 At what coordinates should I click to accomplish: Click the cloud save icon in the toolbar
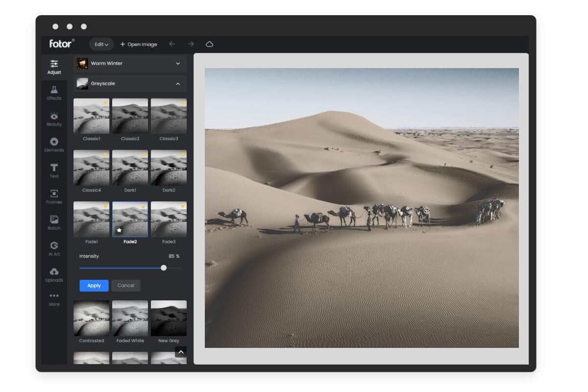(210, 44)
